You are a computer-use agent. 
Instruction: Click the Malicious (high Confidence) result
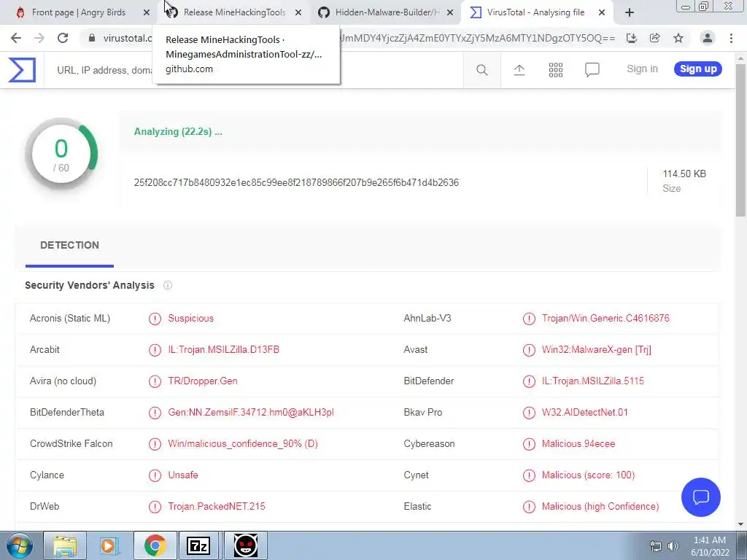coord(600,507)
